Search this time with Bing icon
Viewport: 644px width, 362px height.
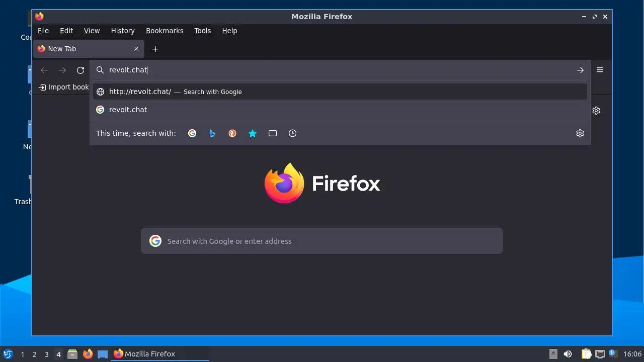pyautogui.click(x=212, y=133)
